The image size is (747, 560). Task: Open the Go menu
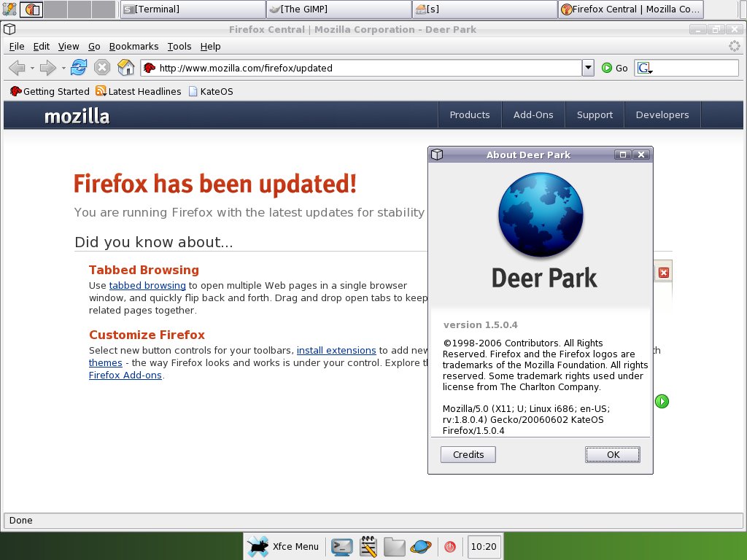(x=94, y=46)
